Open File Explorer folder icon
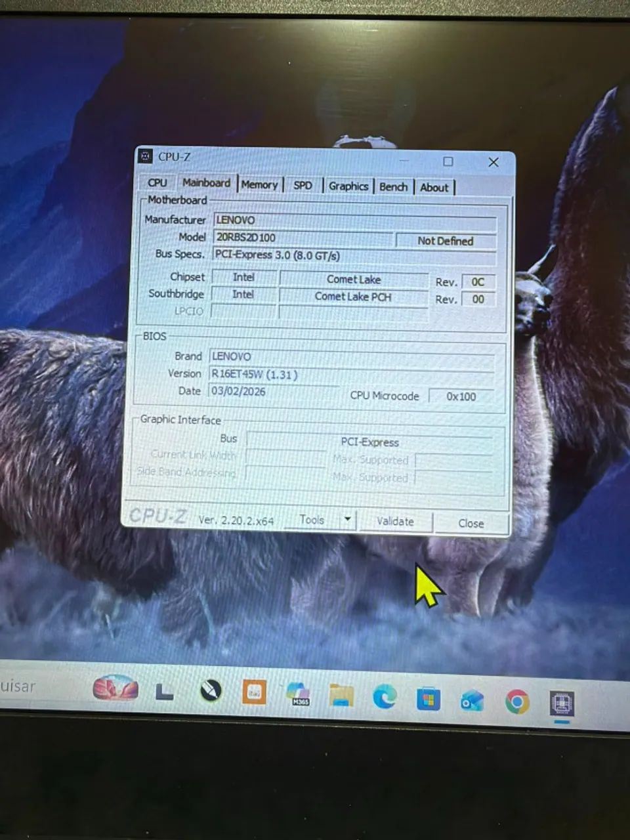 tap(341, 695)
